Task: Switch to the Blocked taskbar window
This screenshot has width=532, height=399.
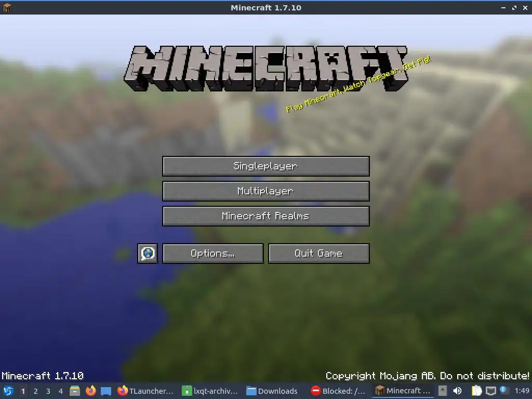Action: pos(339,391)
